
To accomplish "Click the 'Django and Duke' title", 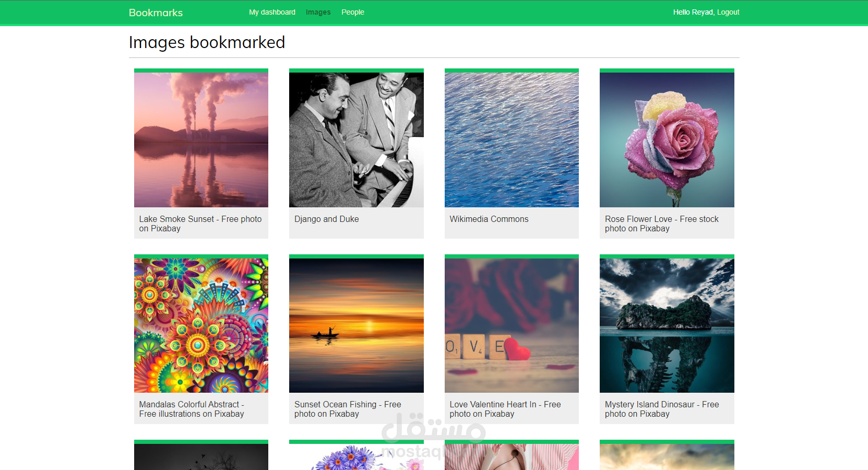I will point(327,219).
